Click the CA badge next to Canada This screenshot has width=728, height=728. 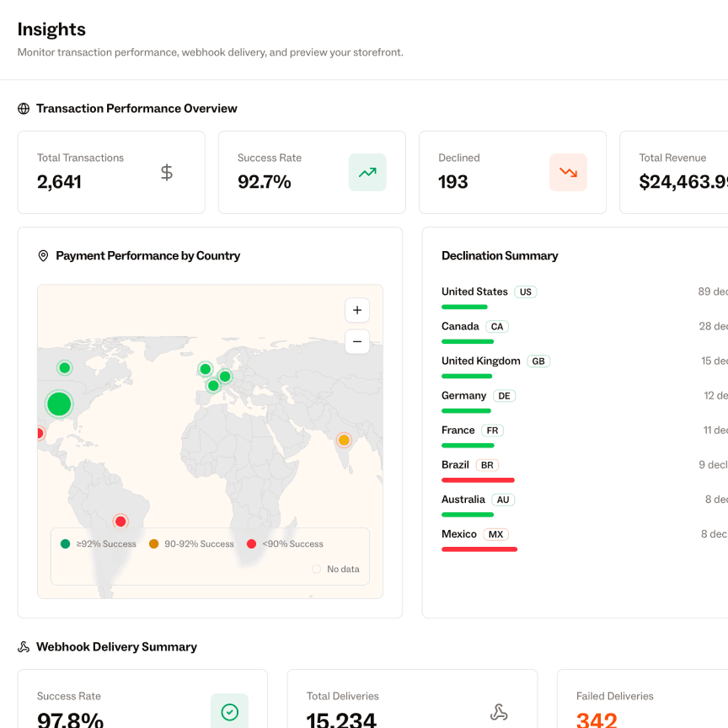pyautogui.click(x=496, y=326)
